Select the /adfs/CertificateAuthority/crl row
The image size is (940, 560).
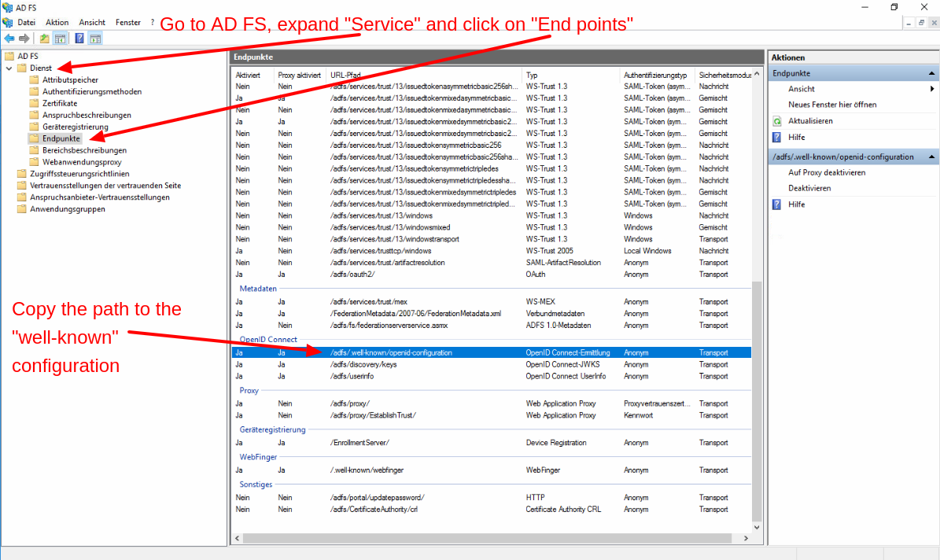pyautogui.click(x=492, y=509)
